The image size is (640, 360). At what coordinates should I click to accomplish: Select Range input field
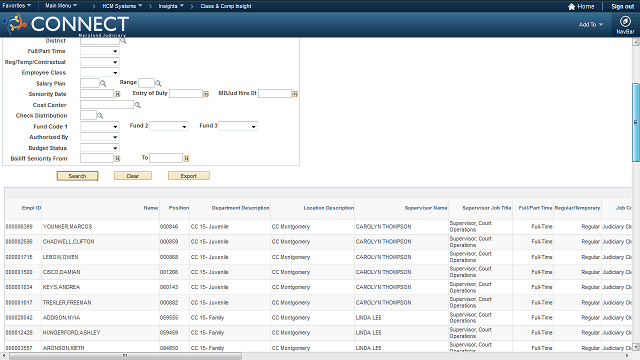point(146,83)
